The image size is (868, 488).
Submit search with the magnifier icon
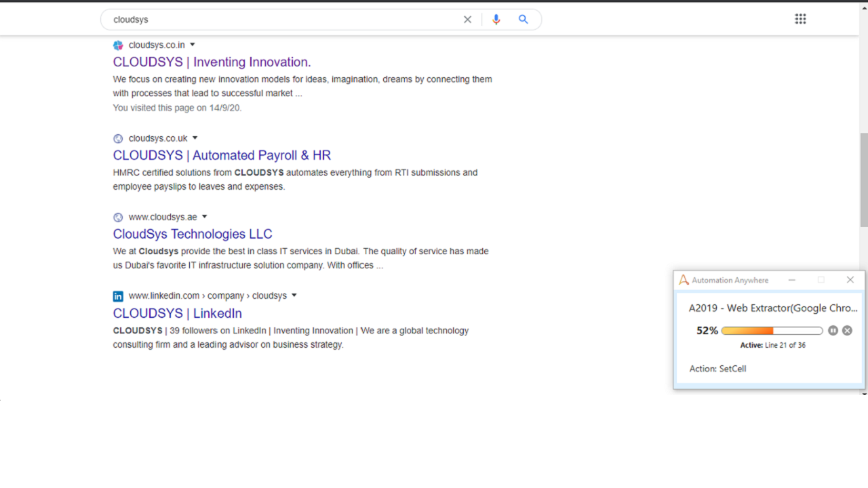(x=524, y=20)
